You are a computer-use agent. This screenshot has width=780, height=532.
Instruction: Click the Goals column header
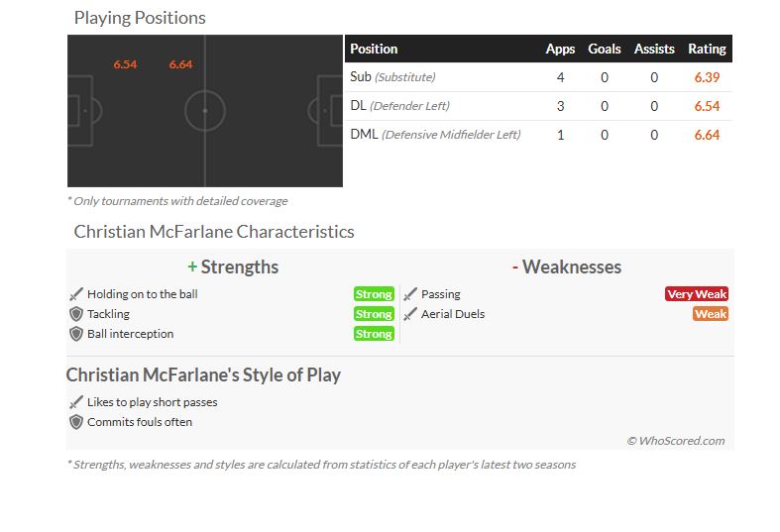[605, 49]
